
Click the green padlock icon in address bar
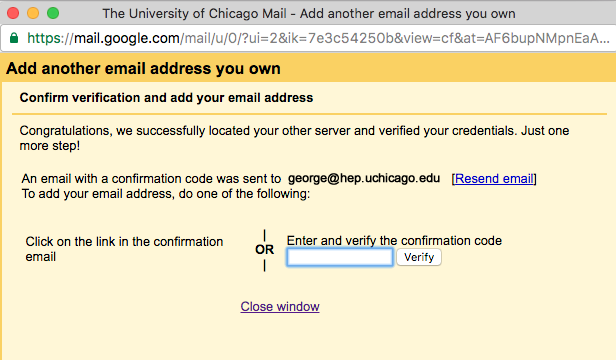(14, 38)
